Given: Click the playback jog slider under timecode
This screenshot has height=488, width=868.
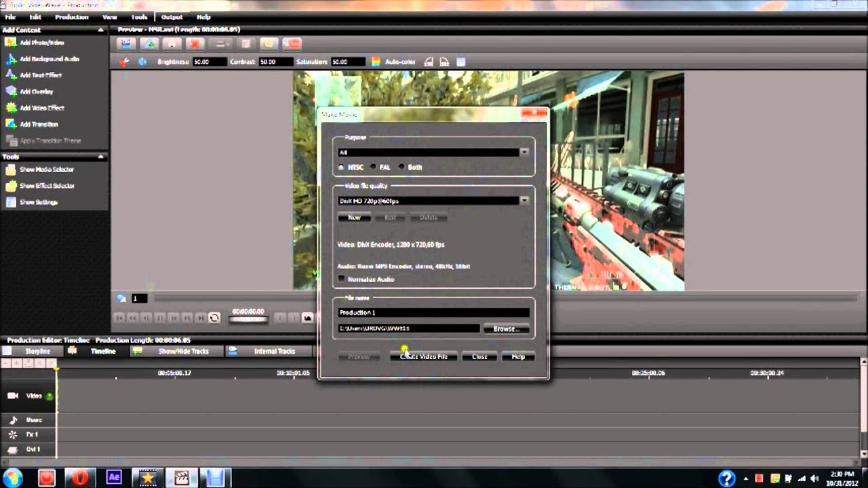Looking at the screenshot, I should [x=248, y=320].
